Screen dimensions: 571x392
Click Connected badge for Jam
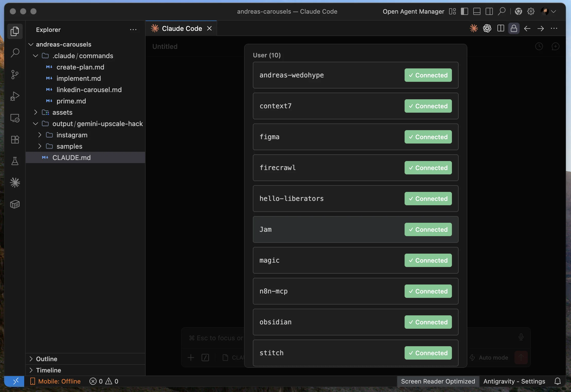click(428, 229)
